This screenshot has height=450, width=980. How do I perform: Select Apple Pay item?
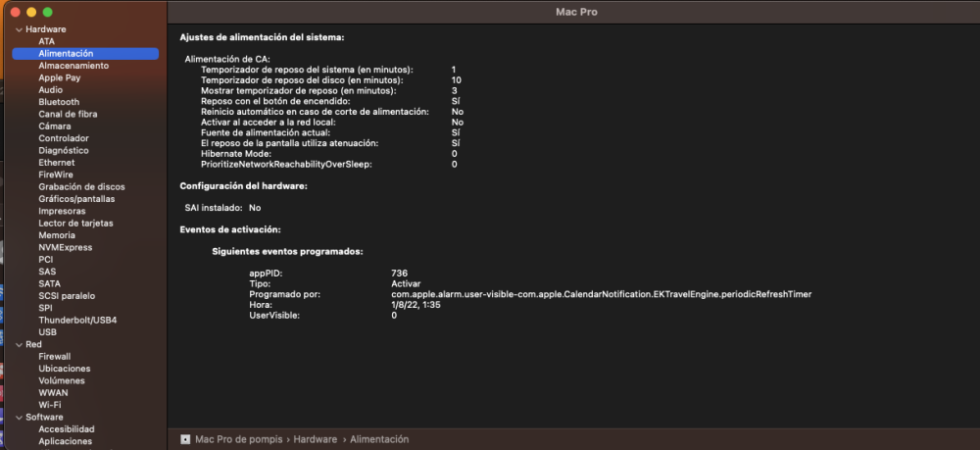pos(60,77)
